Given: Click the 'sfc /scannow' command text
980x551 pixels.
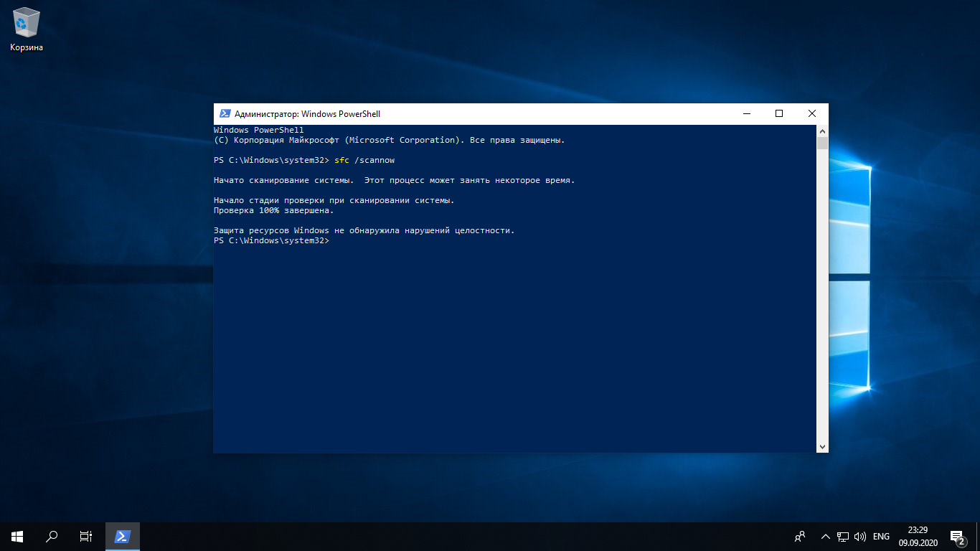Looking at the screenshot, I should 364,160.
